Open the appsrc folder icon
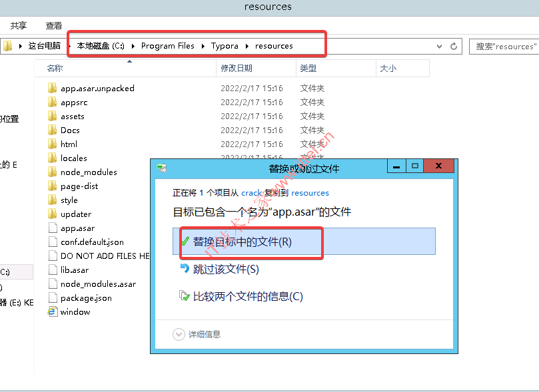This screenshot has width=539, height=392. tap(52, 102)
